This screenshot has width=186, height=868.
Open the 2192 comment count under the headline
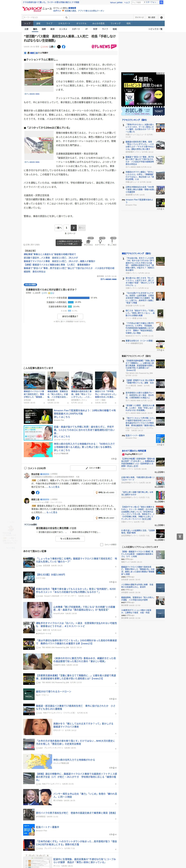[x=45, y=47]
